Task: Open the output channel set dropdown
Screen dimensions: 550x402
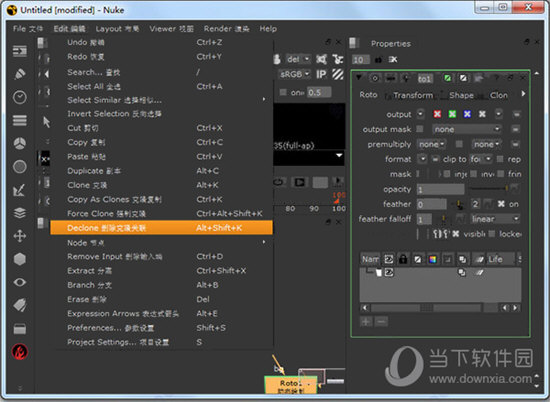Action: 420,114
